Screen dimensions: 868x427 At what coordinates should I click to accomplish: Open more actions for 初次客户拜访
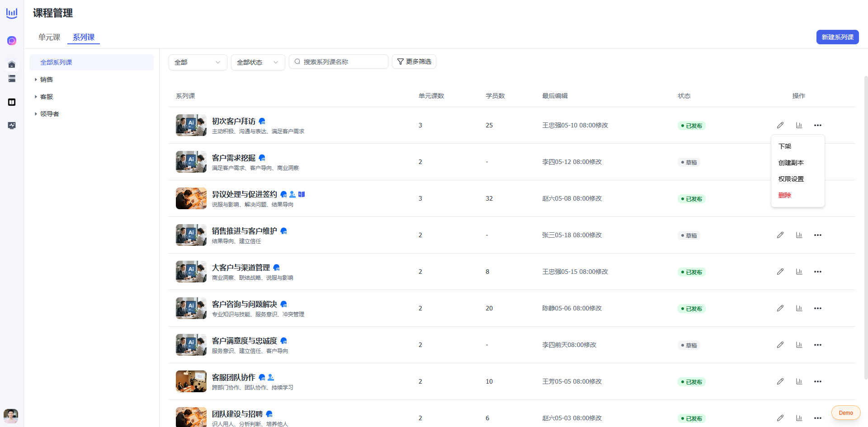coord(818,125)
